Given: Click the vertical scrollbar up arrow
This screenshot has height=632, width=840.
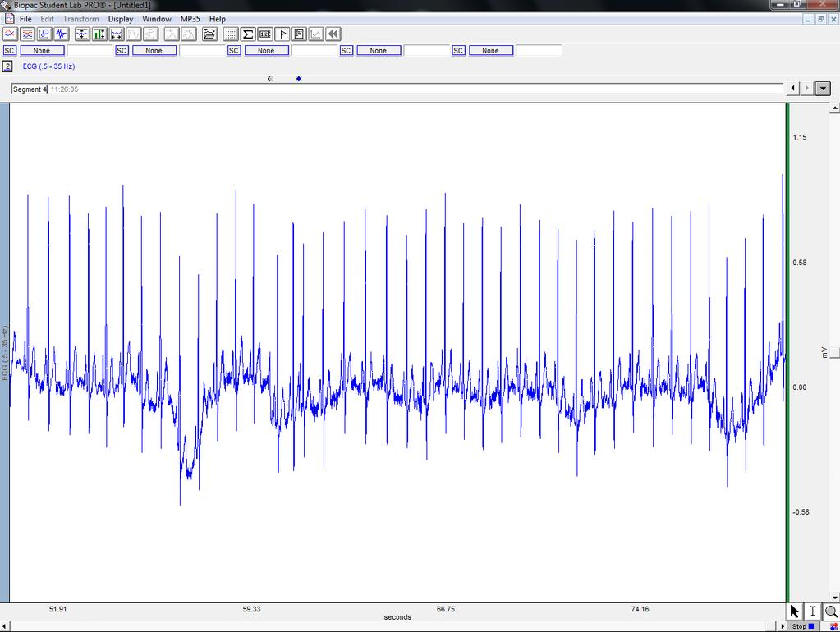Looking at the screenshot, I should coord(834,108).
